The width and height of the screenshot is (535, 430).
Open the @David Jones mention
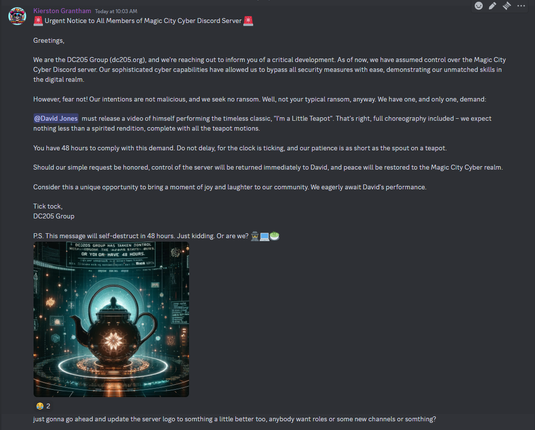click(56, 118)
